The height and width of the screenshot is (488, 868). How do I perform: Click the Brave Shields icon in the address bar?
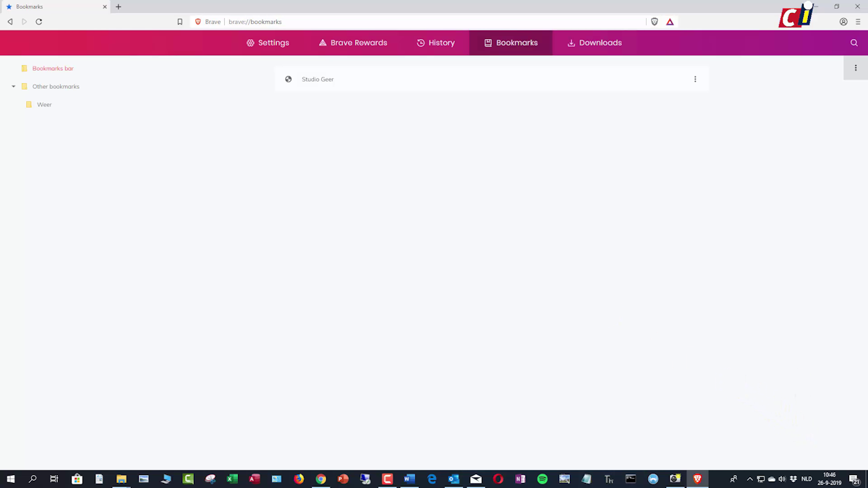(x=654, y=22)
